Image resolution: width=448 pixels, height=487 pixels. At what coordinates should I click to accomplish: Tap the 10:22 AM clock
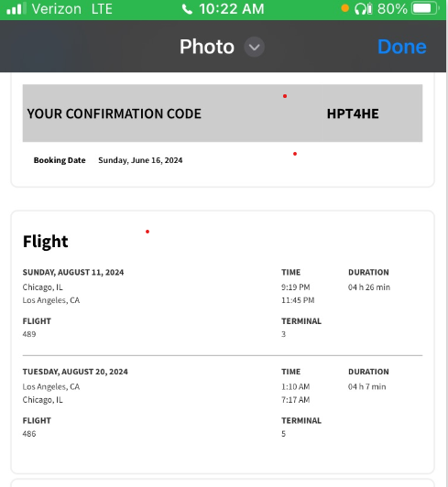click(x=231, y=9)
